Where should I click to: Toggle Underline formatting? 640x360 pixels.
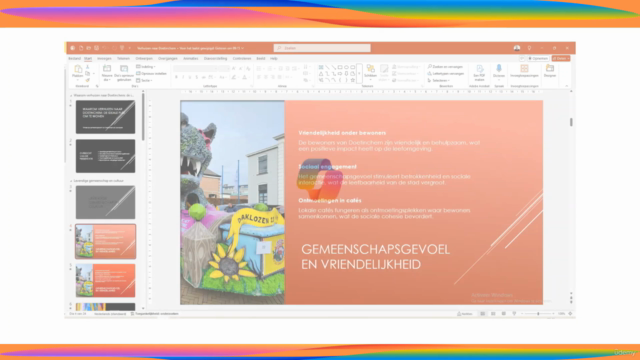click(190, 77)
